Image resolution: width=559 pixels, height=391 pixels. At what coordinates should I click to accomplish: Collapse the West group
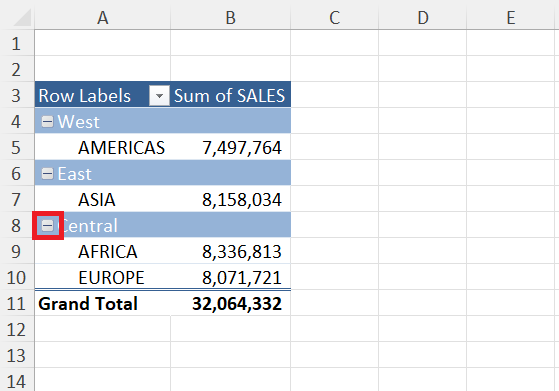coord(47,122)
